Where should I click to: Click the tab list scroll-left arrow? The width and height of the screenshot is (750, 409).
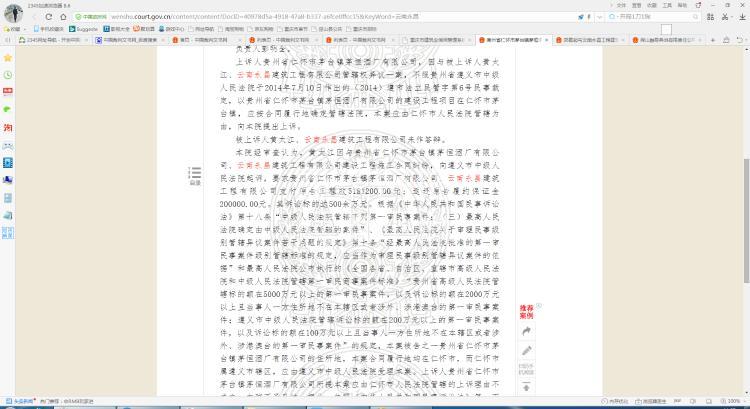(x=8, y=40)
